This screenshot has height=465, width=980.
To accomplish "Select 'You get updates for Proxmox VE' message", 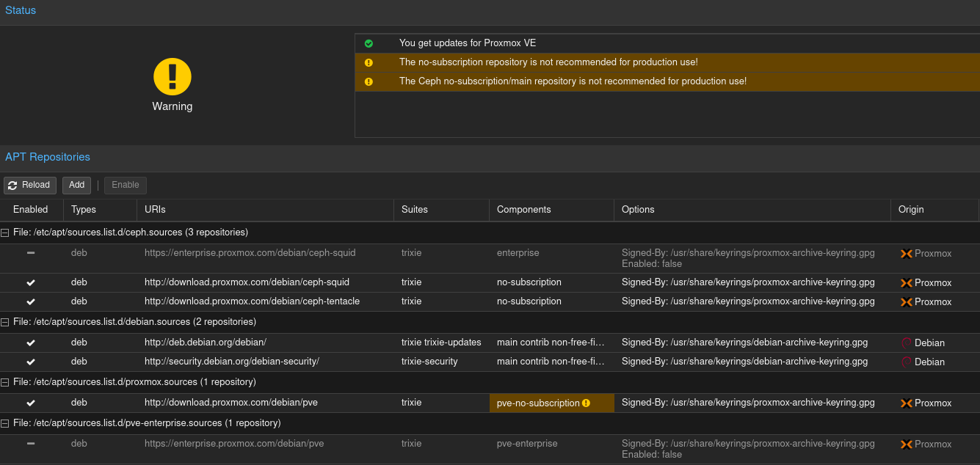I will [x=468, y=43].
